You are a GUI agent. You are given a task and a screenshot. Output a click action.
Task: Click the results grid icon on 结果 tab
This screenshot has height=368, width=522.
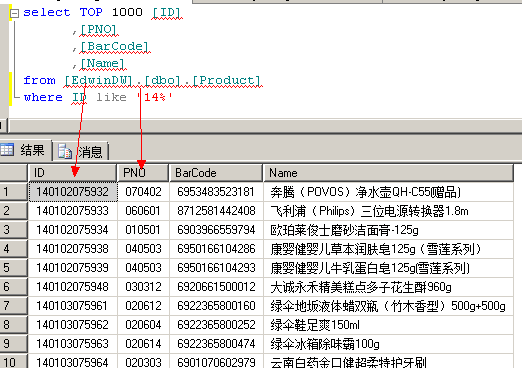[7, 150]
